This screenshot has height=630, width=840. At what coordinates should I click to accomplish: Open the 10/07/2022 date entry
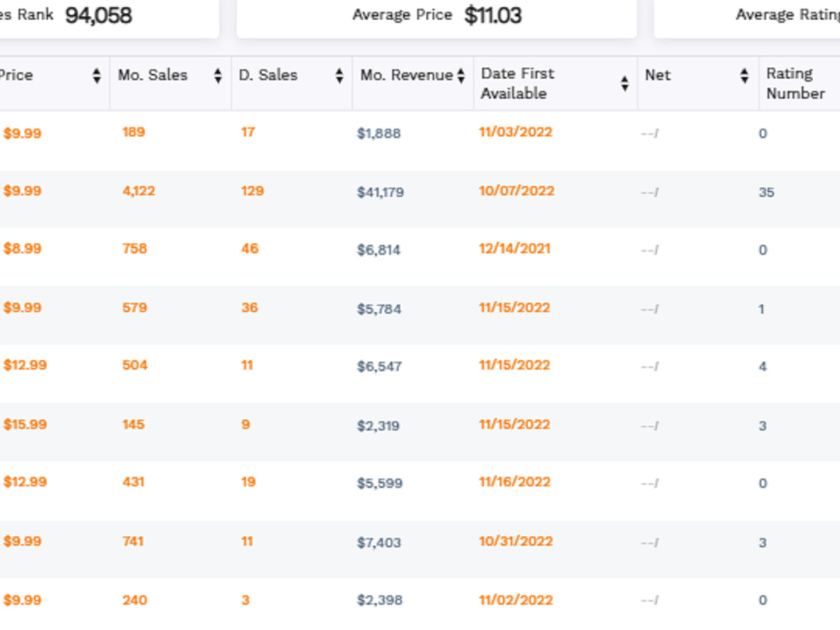517,191
